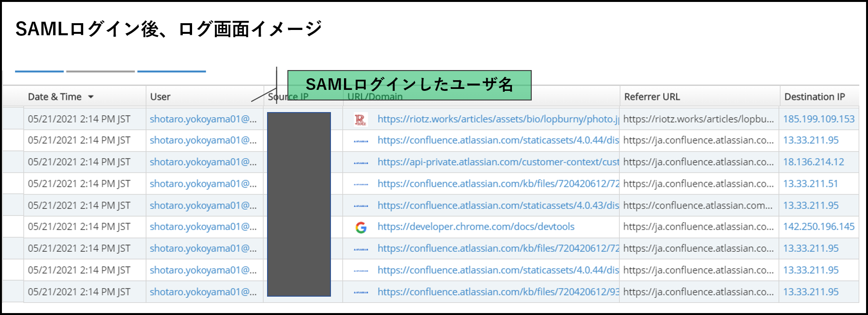Select referrer cell in developer.chrome.com row

(x=699, y=227)
